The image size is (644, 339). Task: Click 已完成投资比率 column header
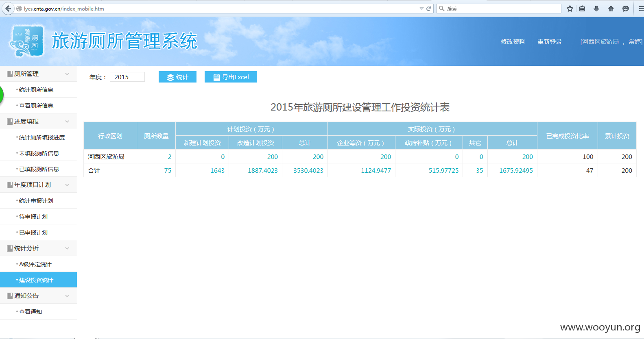[568, 136]
